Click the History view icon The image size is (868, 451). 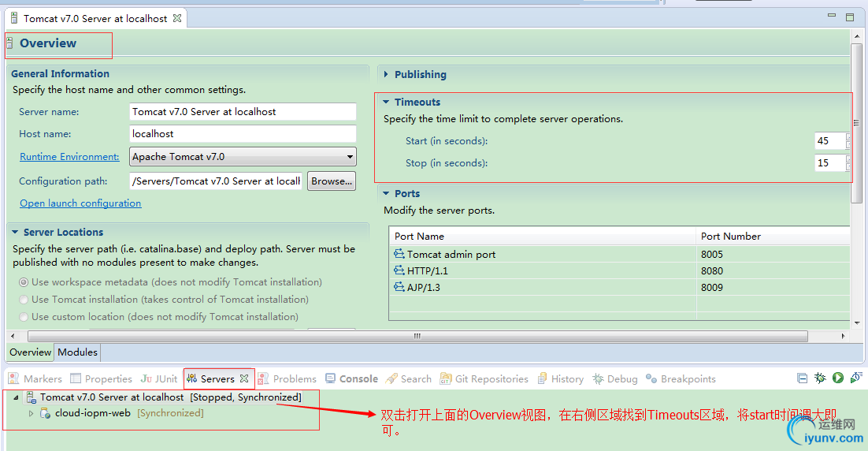pyautogui.click(x=543, y=378)
